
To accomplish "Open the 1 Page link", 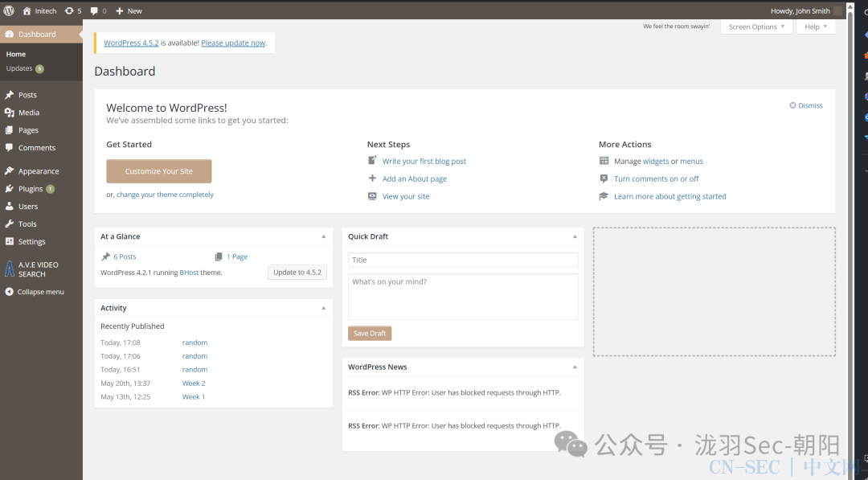I will coord(237,256).
